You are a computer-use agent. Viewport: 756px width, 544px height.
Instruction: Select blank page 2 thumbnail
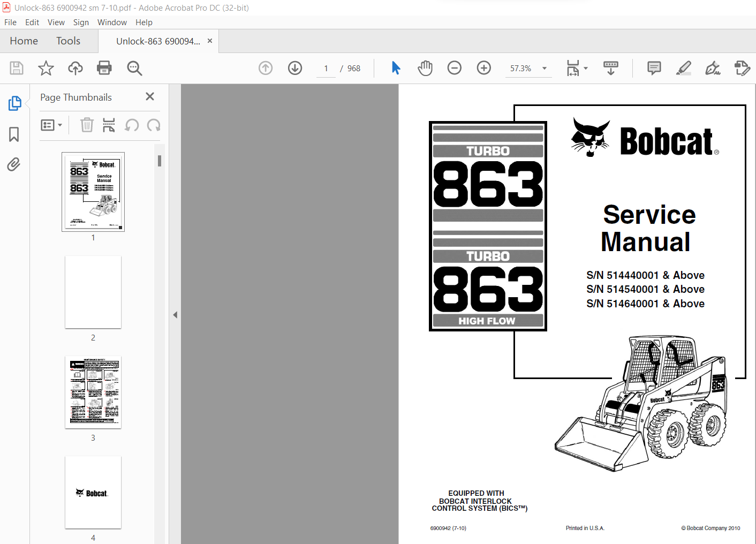(x=93, y=292)
